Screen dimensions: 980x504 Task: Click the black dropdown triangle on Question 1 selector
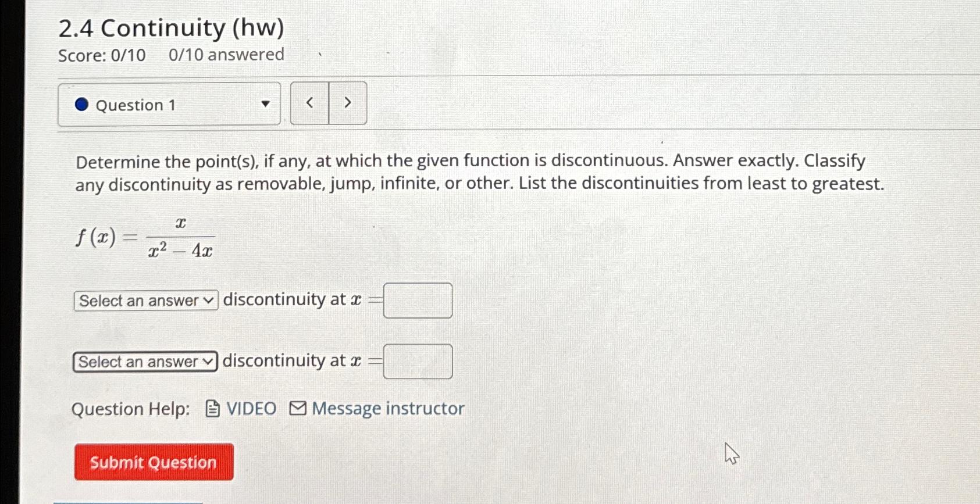(x=266, y=105)
